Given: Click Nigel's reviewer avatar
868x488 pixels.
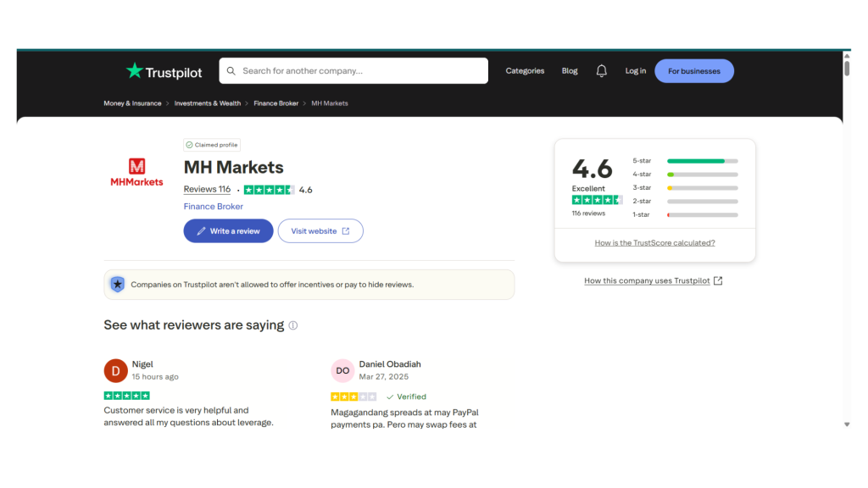Looking at the screenshot, I should coord(115,370).
